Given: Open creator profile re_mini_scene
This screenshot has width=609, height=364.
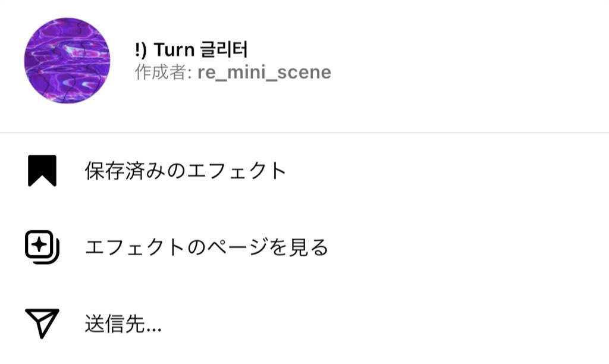Looking at the screenshot, I should pos(264,72).
